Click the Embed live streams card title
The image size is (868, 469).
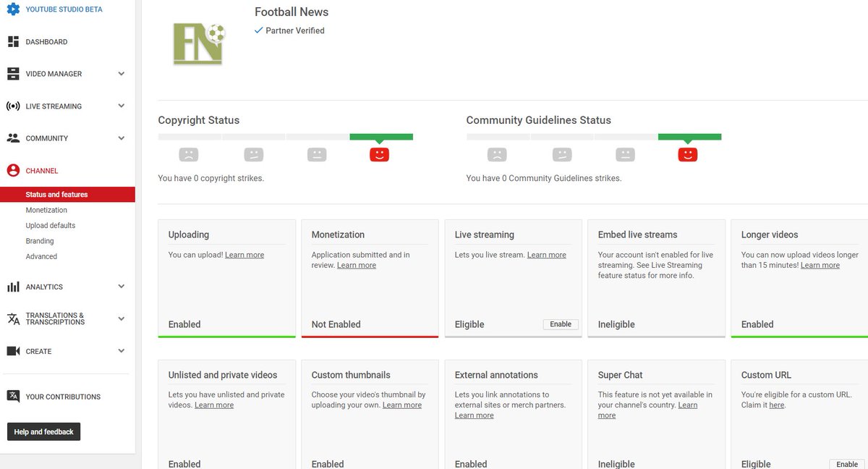tap(638, 234)
